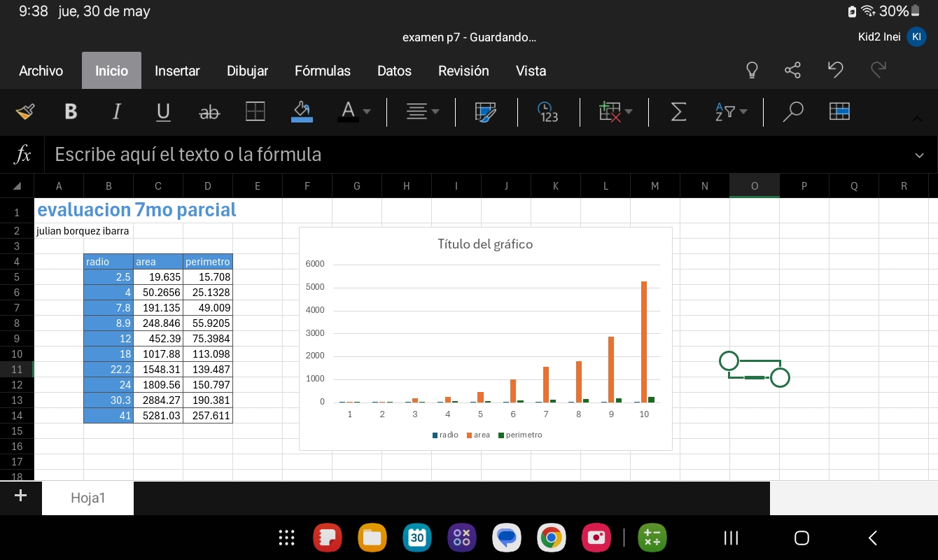Add a new sheet with plus button
Viewport: 938px width, 560px height.
tap(20, 496)
